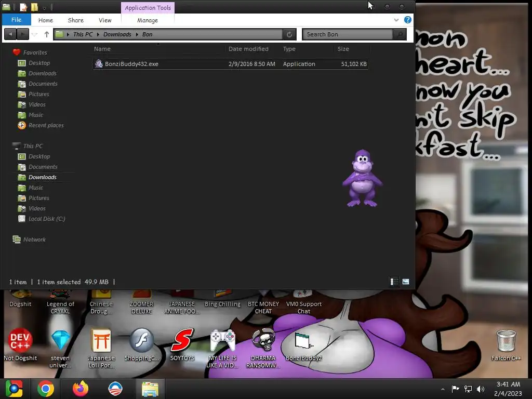Open Explorer help question mark icon
This screenshot has height=399, width=532.
(x=408, y=20)
